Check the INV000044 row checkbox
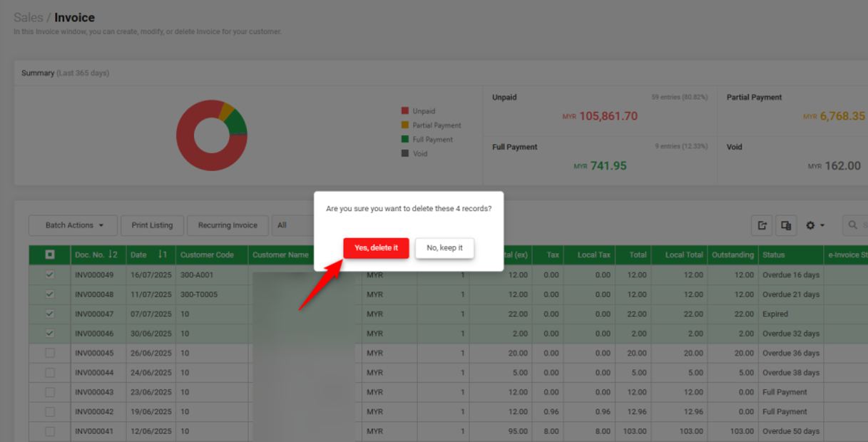This screenshot has width=868, height=442. click(x=50, y=372)
